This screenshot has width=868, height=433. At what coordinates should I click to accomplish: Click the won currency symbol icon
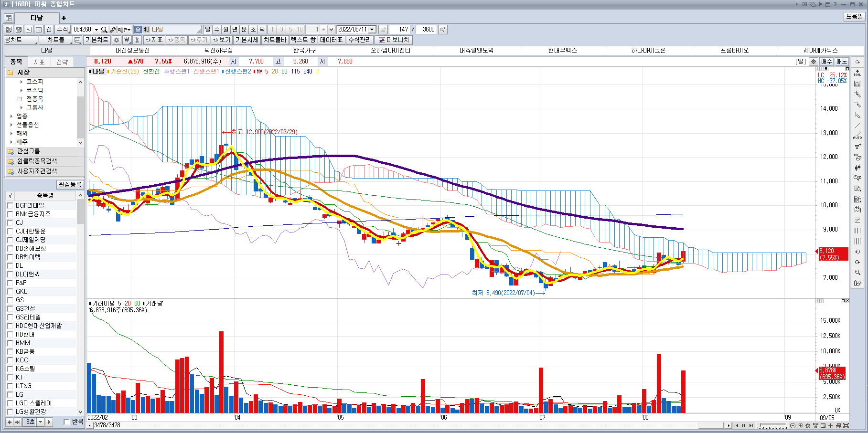pos(127,40)
